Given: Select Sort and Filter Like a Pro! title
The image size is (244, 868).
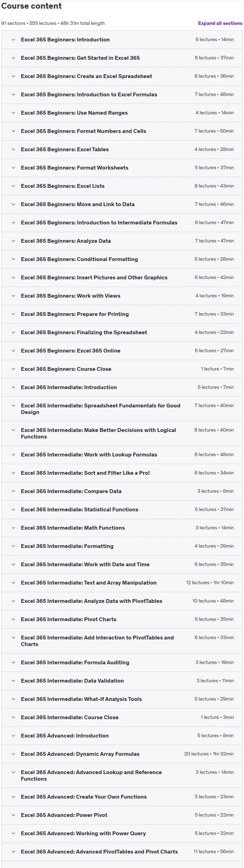Looking at the screenshot, I should (85, 473).
